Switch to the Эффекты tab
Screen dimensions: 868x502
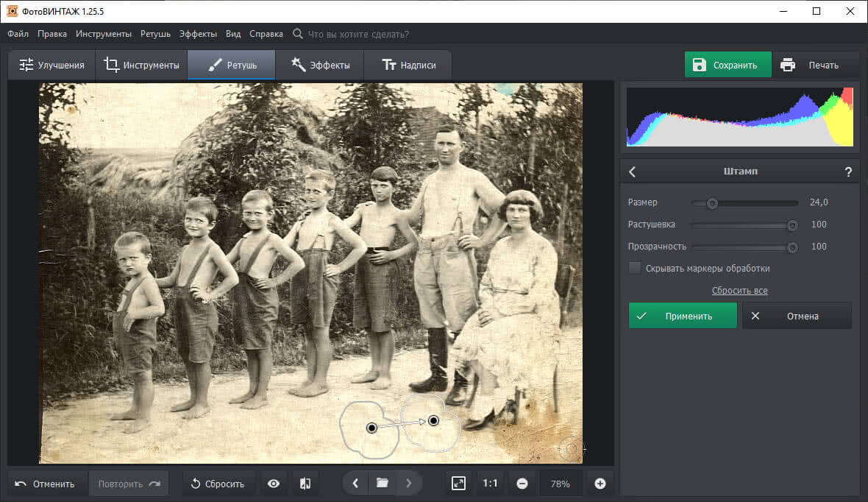click(319, 65)
